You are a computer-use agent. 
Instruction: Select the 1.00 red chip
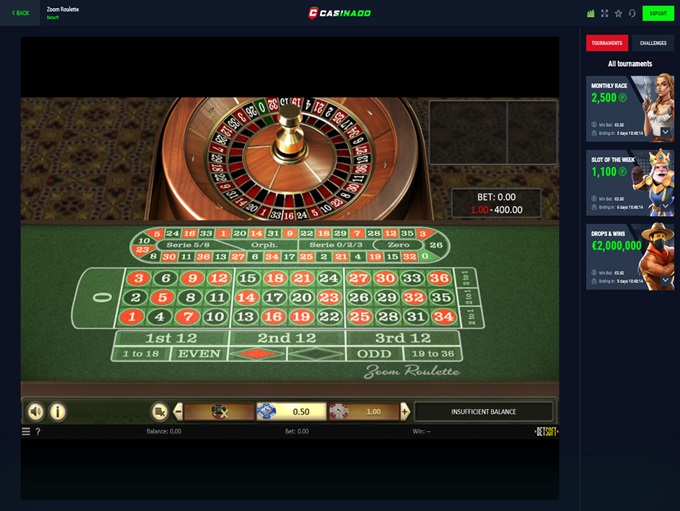[x=363, y=411]
